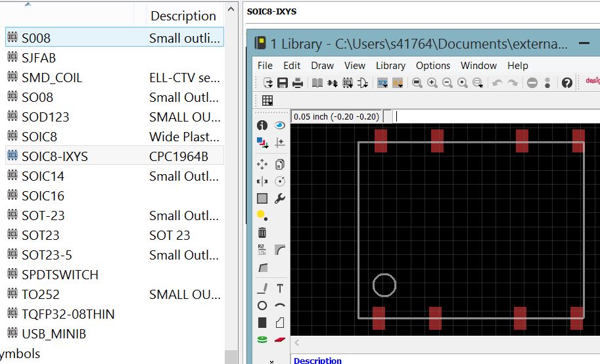600x364 pixels.
Task: Select the Copy tool
Action: pos(280,164)
